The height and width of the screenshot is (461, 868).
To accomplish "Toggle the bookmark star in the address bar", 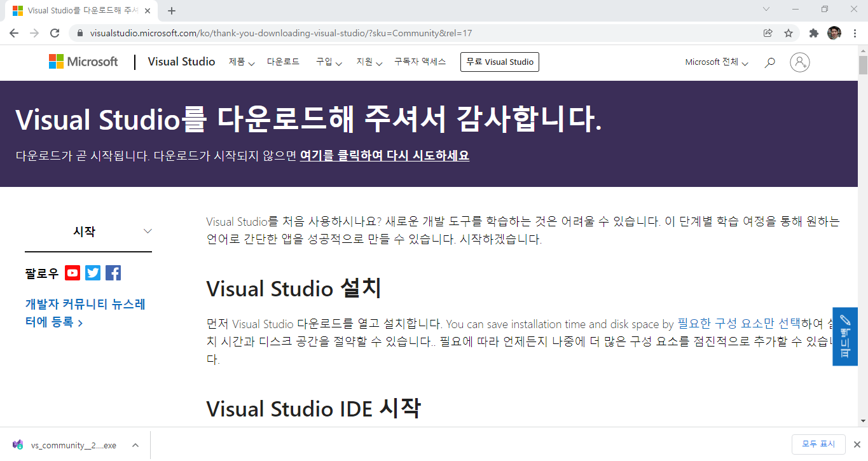I will click(788, 32).
